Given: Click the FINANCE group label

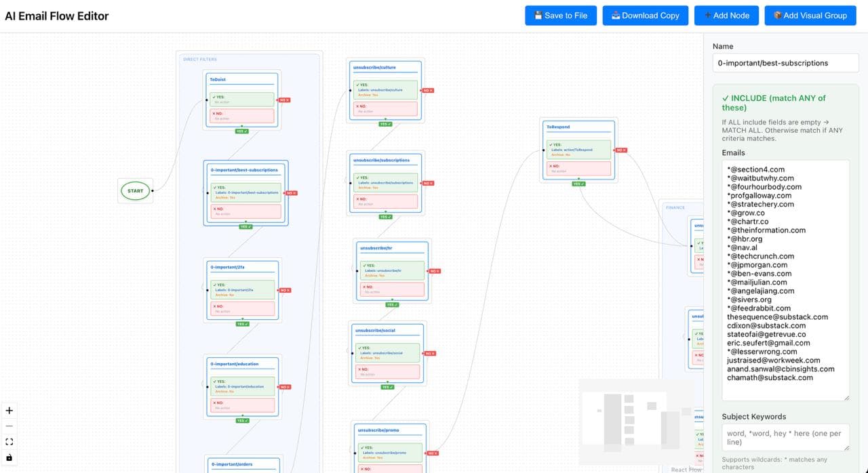Looking at the screenshot, I should point(675,208).
